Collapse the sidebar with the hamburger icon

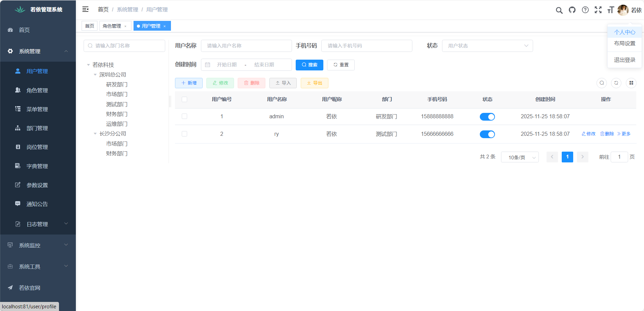85,9
